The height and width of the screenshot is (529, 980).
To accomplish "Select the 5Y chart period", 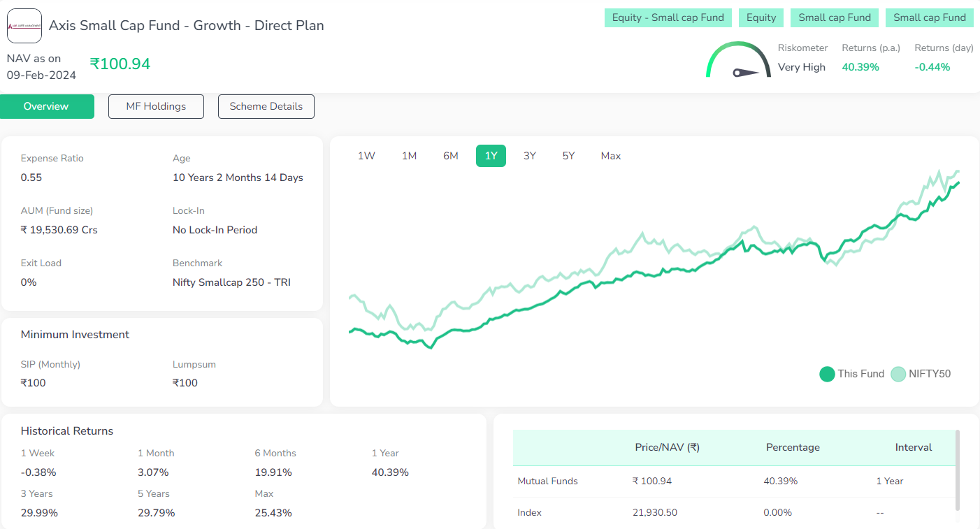I will (x=568, y=155).
